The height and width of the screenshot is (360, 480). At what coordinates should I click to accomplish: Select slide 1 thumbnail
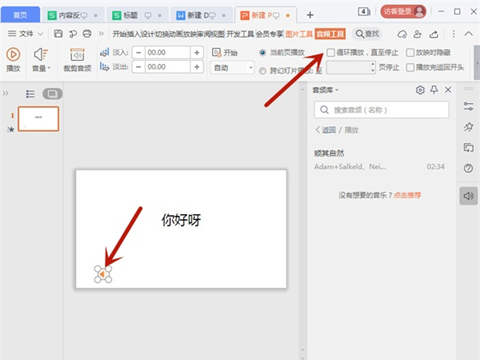(x=38, y=119)
